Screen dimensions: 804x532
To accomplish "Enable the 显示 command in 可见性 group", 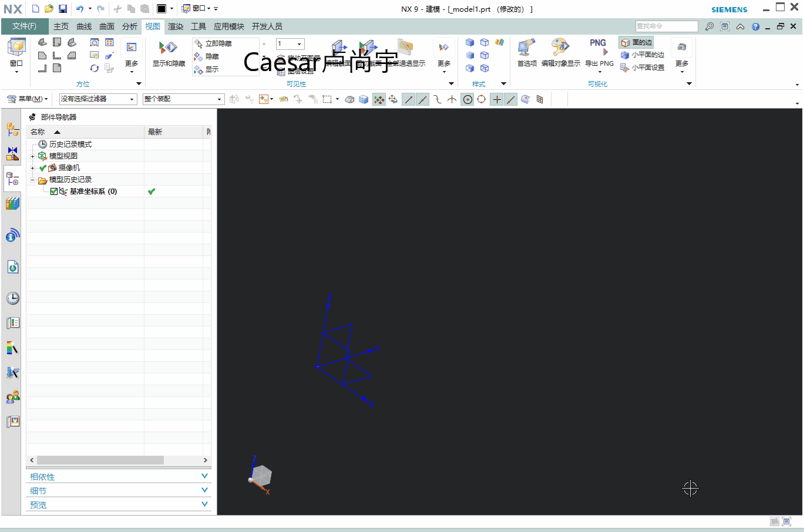I will 211,68.
